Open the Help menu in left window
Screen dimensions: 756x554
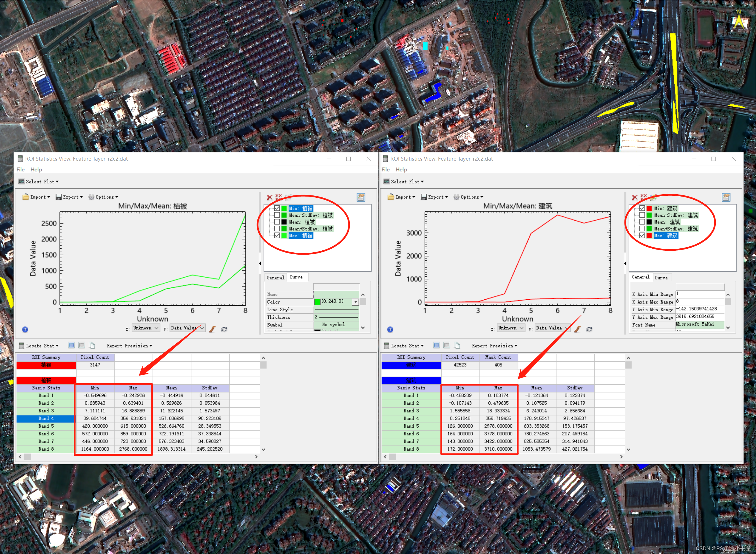tap(36, 170)
